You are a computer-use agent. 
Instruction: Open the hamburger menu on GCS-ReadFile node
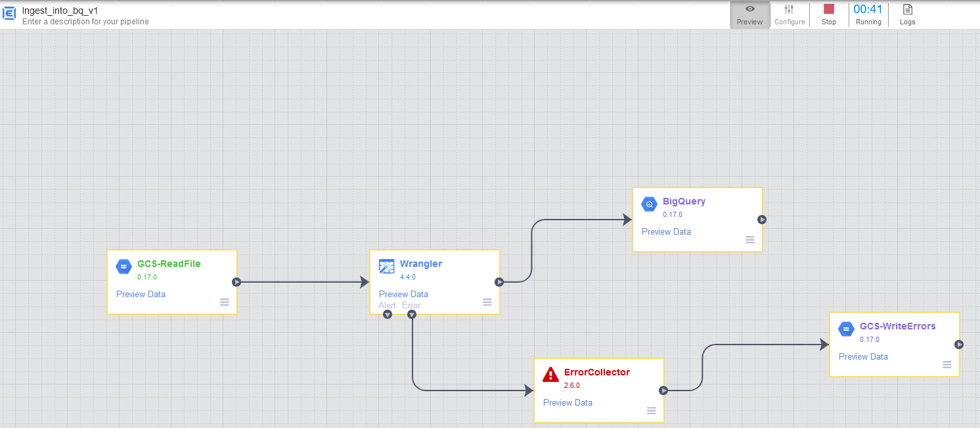tap(225, 302)
